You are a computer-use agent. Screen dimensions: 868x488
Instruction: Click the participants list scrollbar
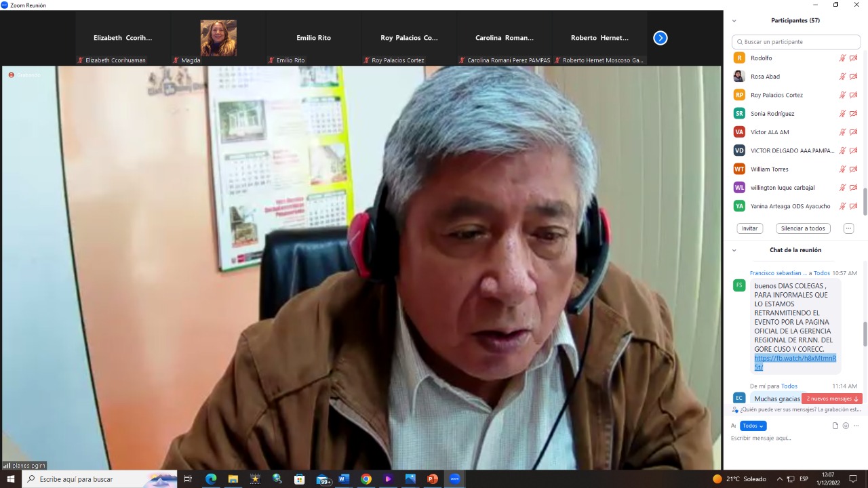click(x=865, y=200)
